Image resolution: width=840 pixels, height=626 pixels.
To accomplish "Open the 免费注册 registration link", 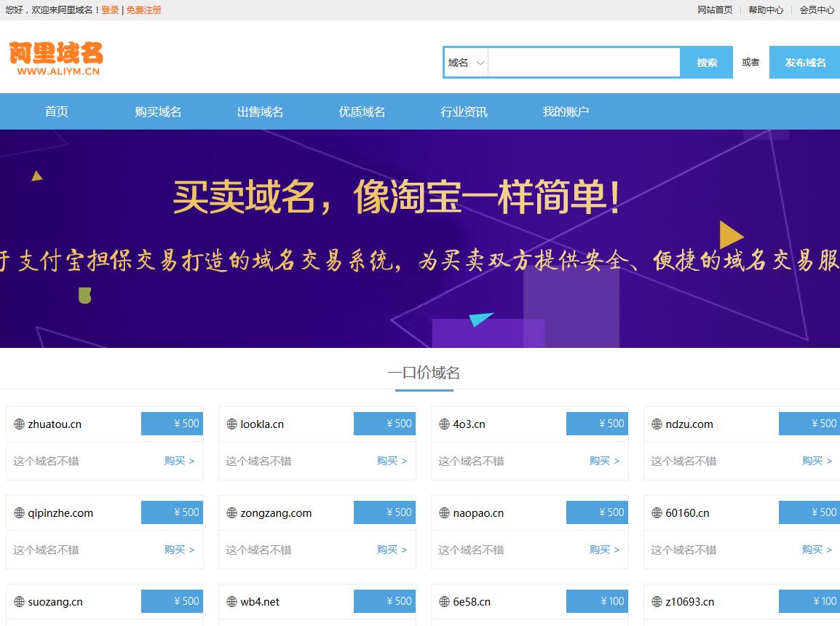I will [144, 10].
